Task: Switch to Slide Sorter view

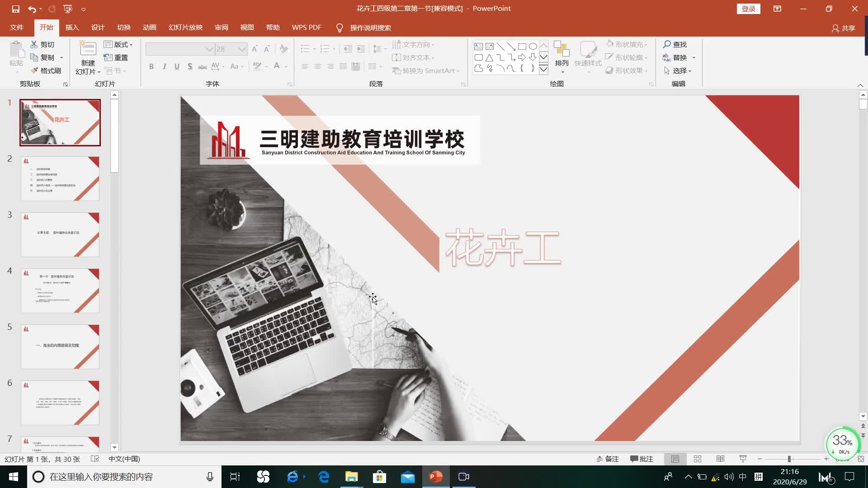Action: pyautogui.click(x=698, y=459)
